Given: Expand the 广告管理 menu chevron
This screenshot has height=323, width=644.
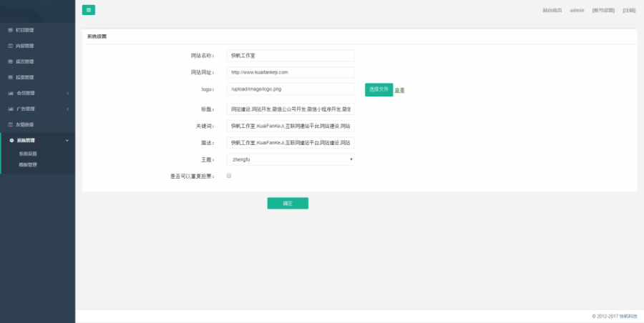Looking at the screenshot, I should click(68, 109).
